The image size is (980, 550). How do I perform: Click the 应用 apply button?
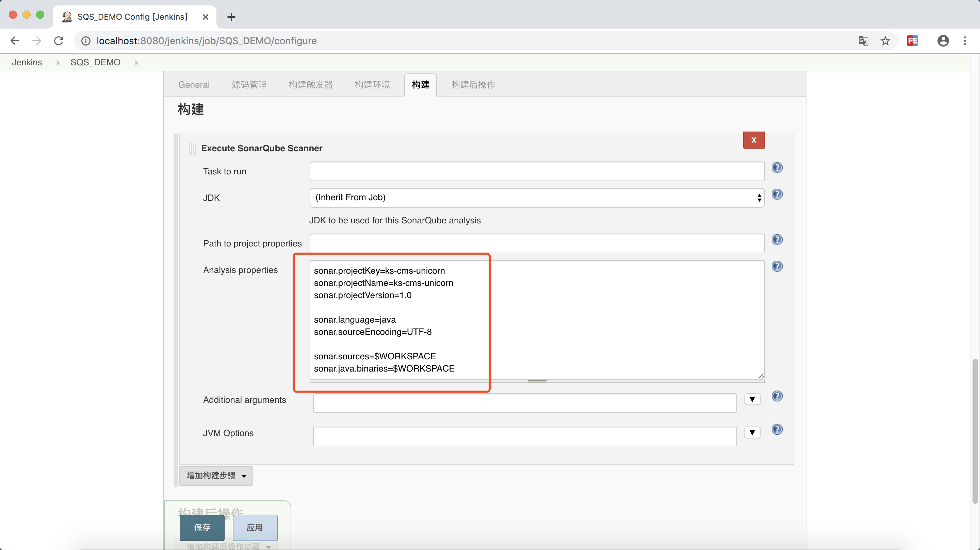click(255, 527)
